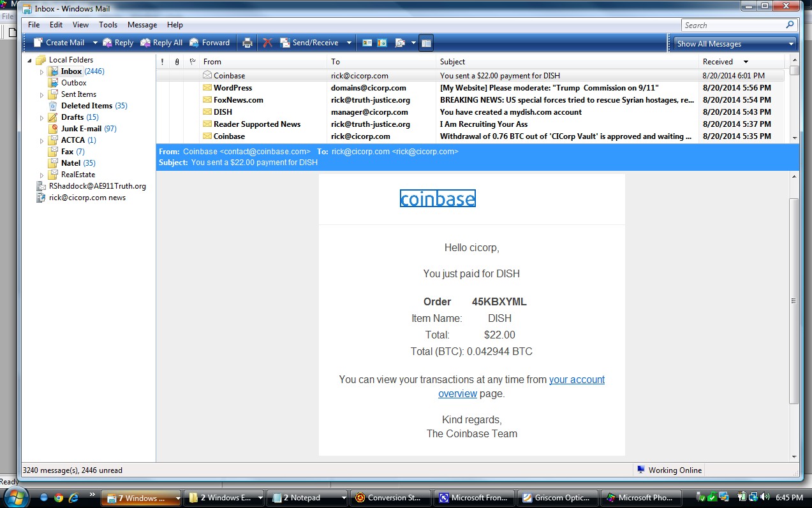The width and height of the screenshot is (812, 508).
Task: Sort messages by the Subject column header
Action: click(568, 62)
